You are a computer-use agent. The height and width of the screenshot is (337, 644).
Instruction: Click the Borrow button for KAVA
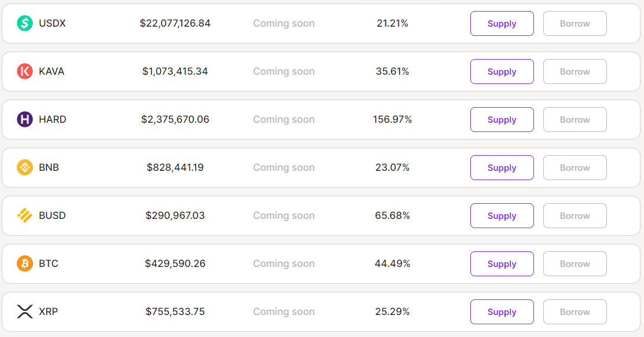pos(575,71)
